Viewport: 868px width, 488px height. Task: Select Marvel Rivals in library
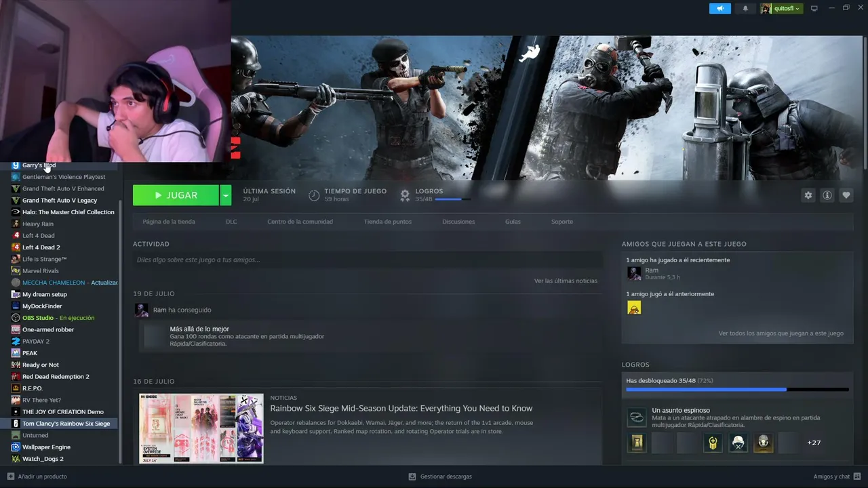pos(41,271)
